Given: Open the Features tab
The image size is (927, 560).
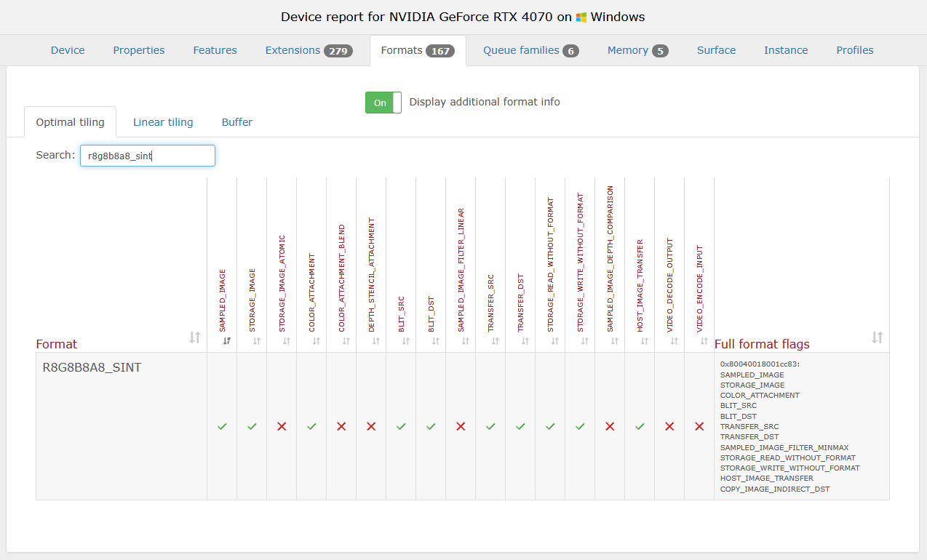Looking at the screenshot, I should (215, 50).
